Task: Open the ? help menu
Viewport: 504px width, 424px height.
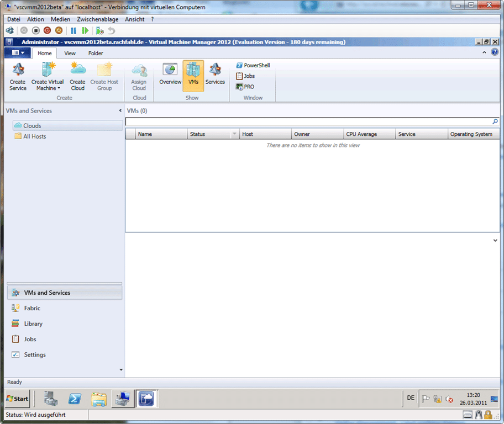Action: [x=153, y=19]
